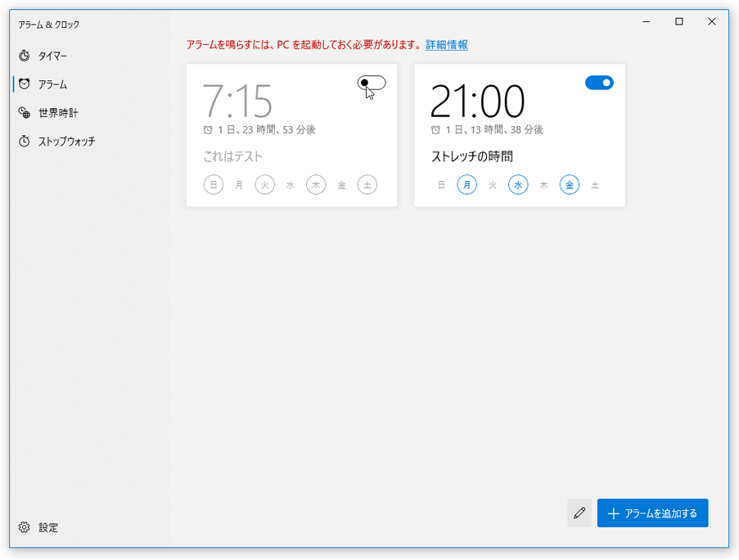Open the 7:15 alarm time for editing
The height and width of the screenshot is (560, 739).
point(237,102)
